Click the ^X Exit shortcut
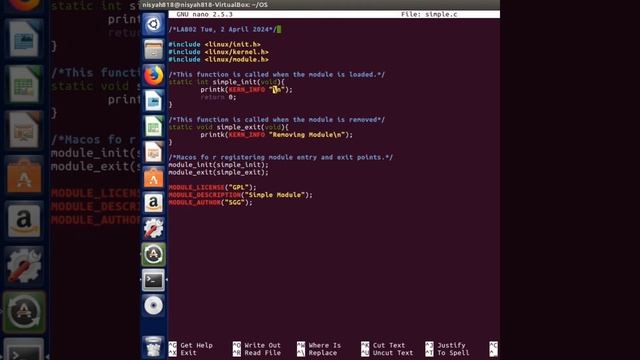640x360 pixels. coord(182,353)
